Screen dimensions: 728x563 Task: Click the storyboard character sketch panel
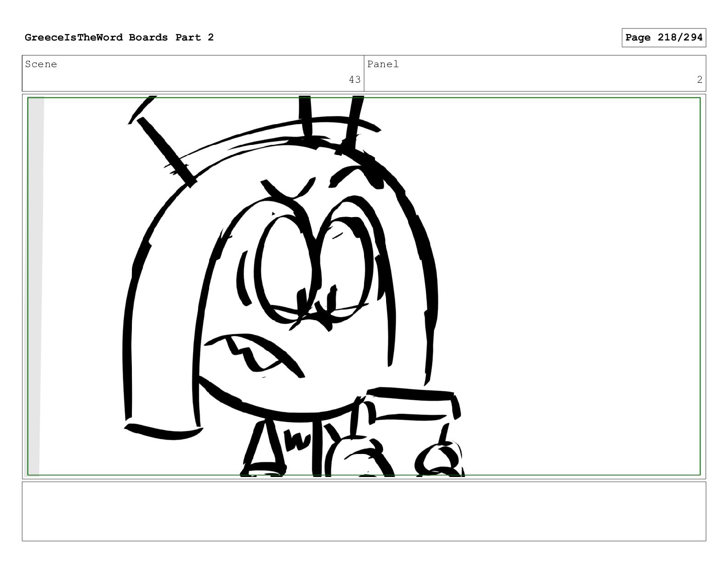click(x=364, y=287)
